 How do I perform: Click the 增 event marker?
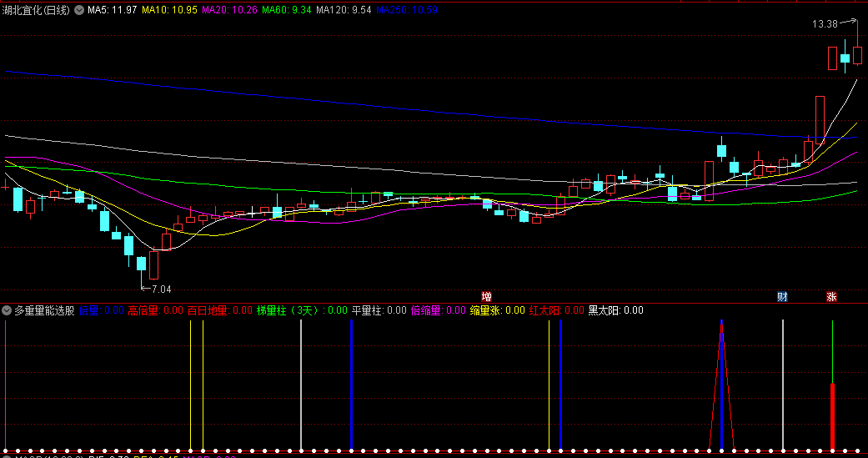[487, 297]
